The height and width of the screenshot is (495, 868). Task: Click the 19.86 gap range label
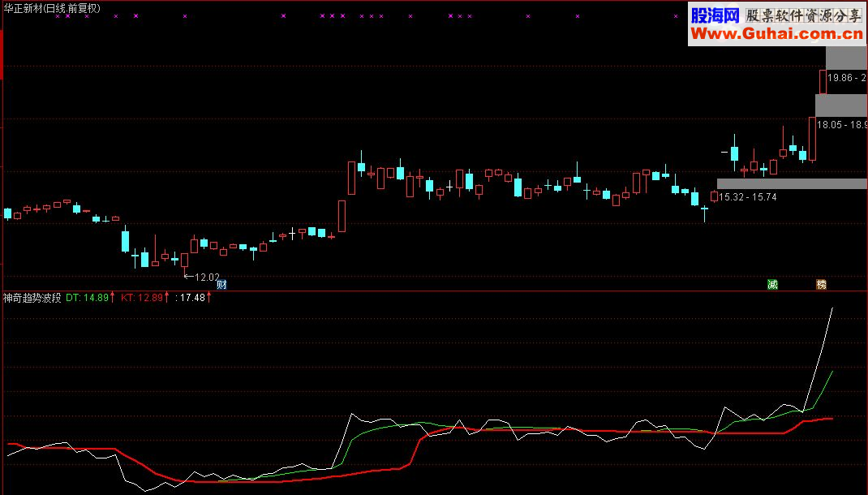(x=847, y=78)
